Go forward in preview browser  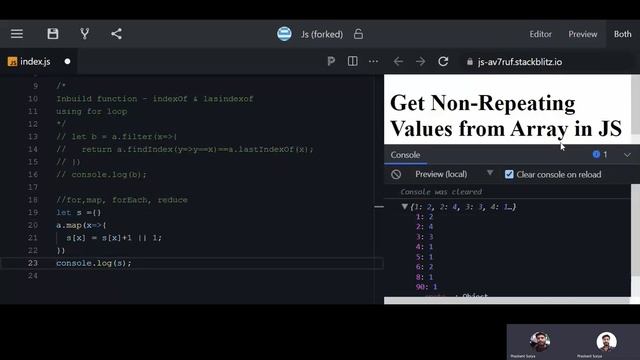coord(420,62)
